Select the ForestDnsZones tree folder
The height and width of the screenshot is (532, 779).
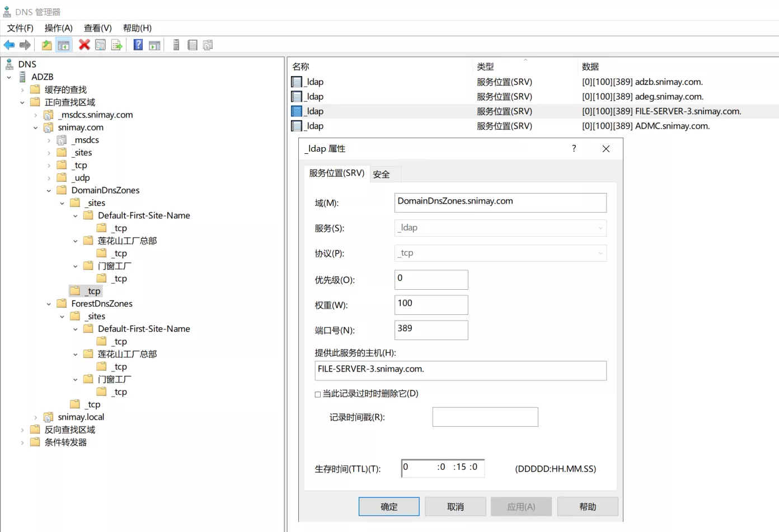[102, 304]
